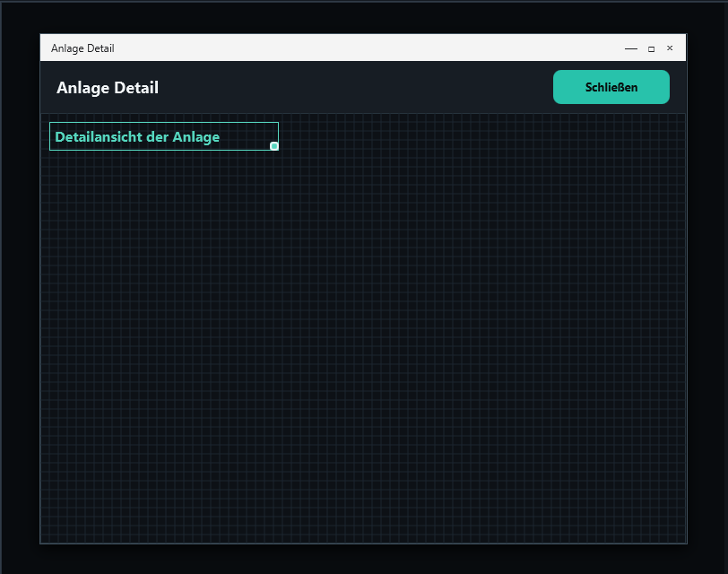Maximize the Anlage Detail window
728x574 pixels.
tap(651, 48)
